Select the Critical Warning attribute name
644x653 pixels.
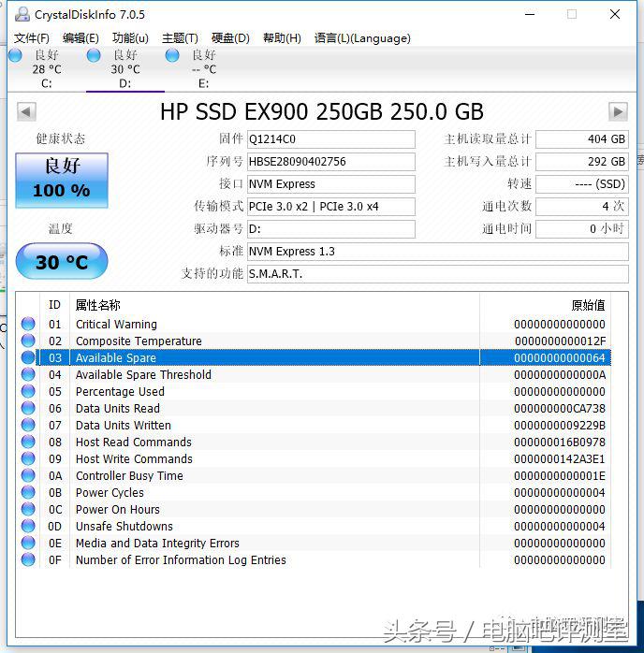pyautogui.click(x=116, y=324)
